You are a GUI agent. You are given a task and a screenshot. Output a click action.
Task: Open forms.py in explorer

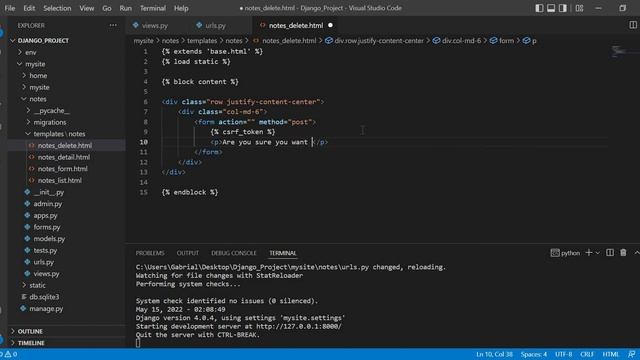67,227
